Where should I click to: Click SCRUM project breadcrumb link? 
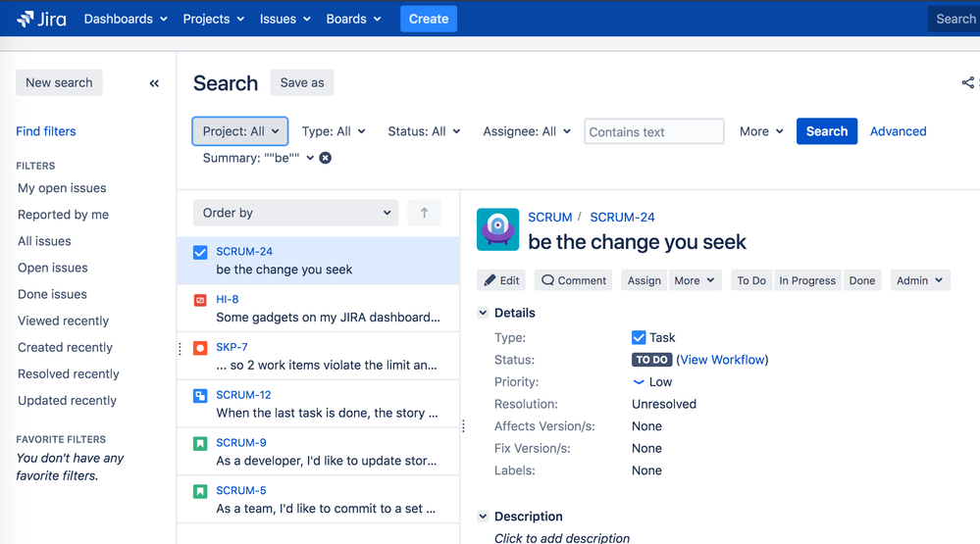pyautogui.click(x=550, y=217)
